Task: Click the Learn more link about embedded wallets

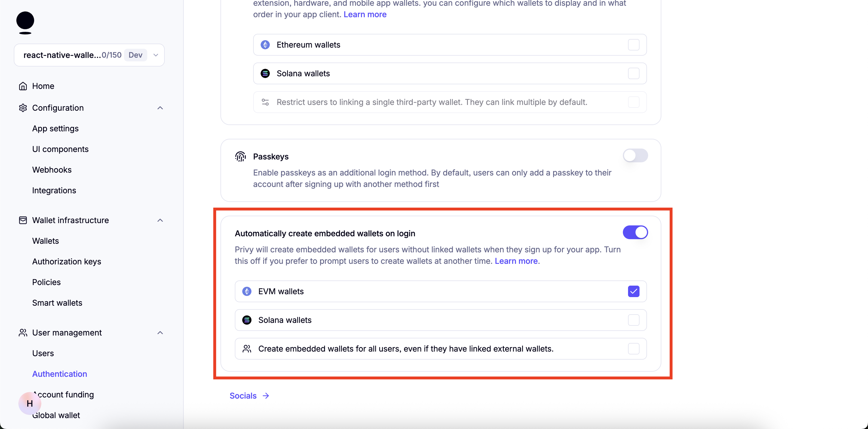Action: click(517, 261)
